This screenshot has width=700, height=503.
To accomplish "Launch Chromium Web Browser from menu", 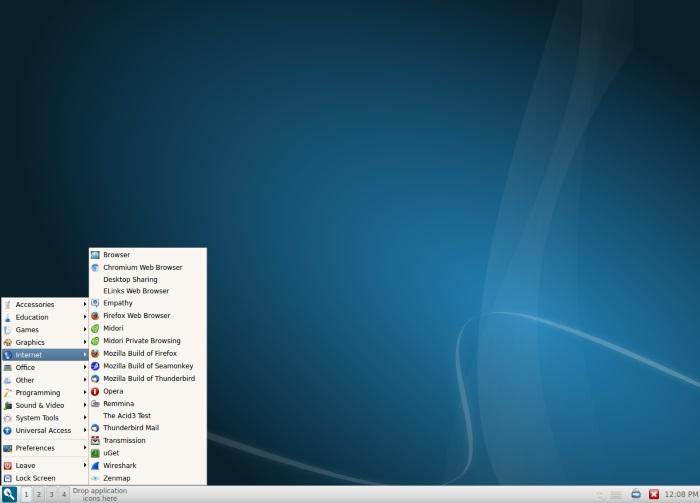I will point(142,267).
